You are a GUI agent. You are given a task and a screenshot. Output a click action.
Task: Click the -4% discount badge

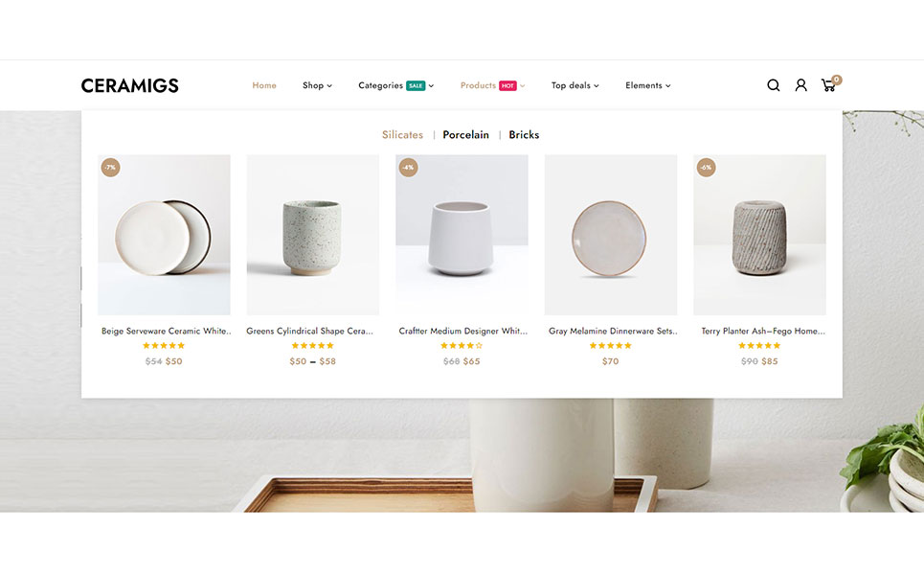pos(408,168)
